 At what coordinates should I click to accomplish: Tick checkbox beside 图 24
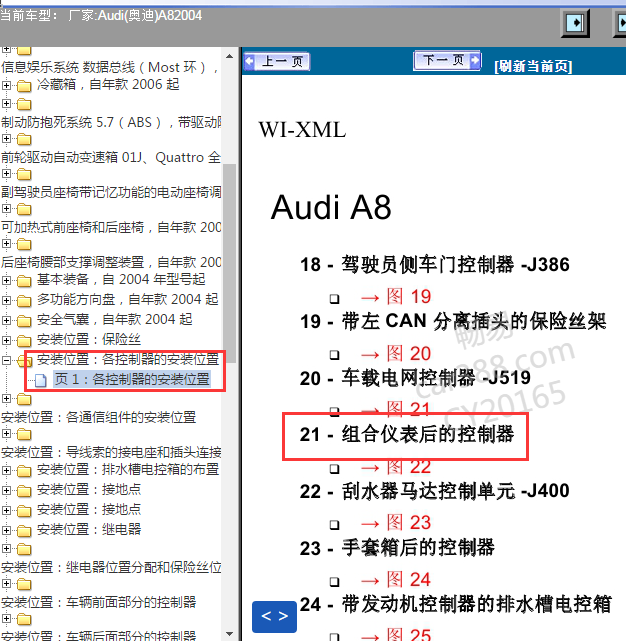pos(334,581)
